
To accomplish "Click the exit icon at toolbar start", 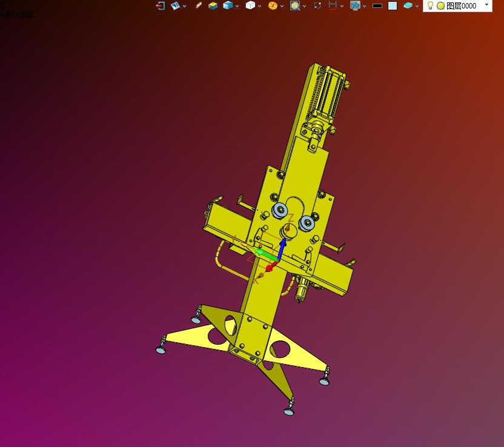I will (160, 5).
